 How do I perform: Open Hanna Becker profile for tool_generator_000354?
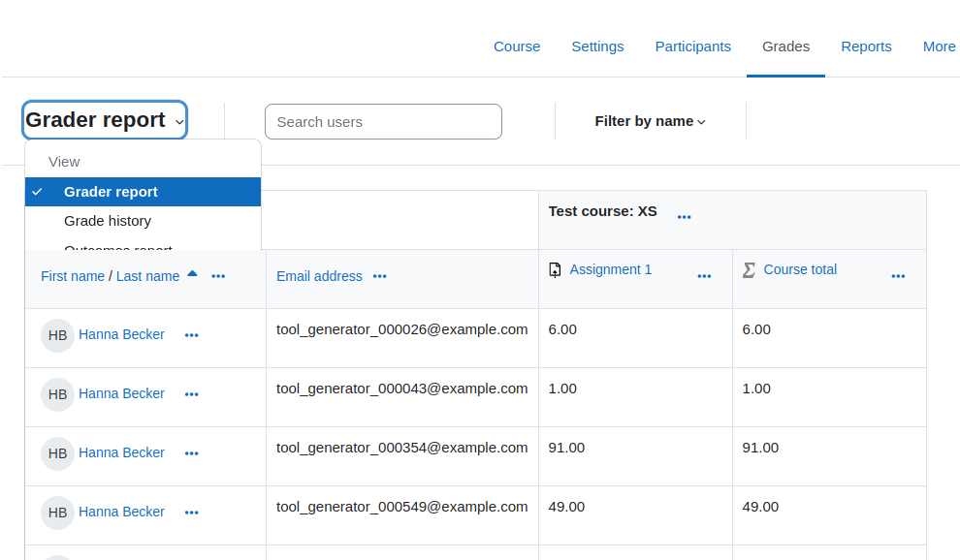(x=121, y=452)
